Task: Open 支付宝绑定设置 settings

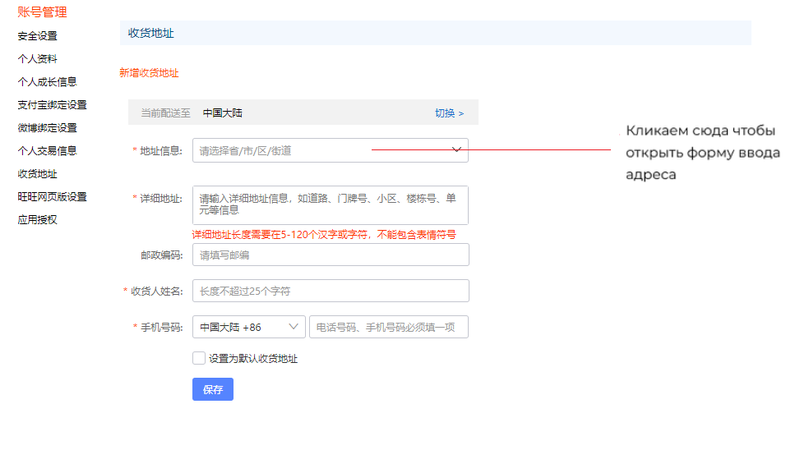Action: [52, 105]
